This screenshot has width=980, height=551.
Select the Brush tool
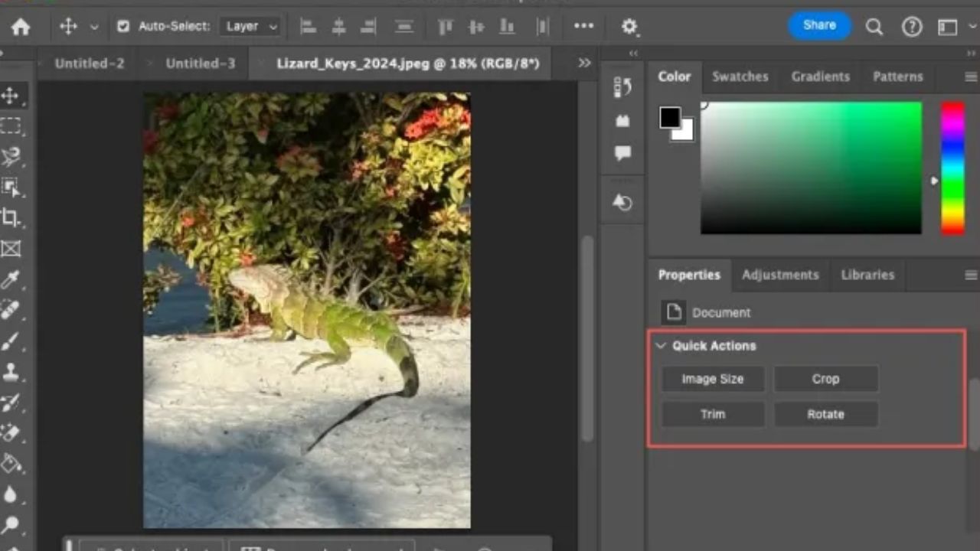click(11, 341)
